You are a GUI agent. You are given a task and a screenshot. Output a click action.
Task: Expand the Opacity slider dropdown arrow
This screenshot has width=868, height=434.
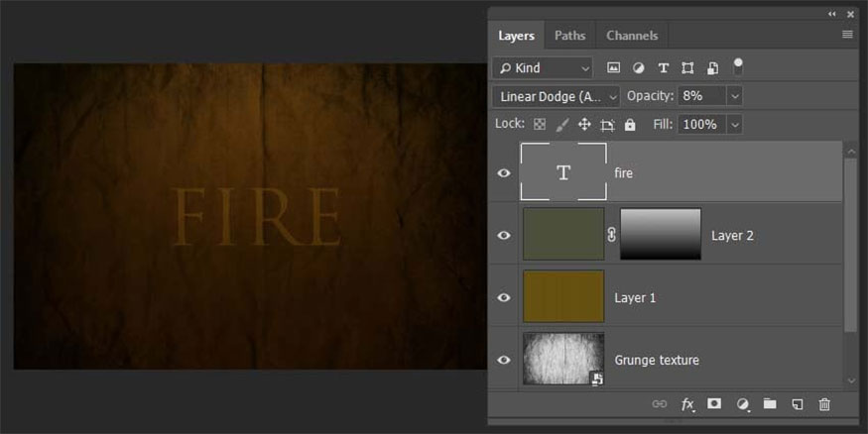[x=735, y=96]
